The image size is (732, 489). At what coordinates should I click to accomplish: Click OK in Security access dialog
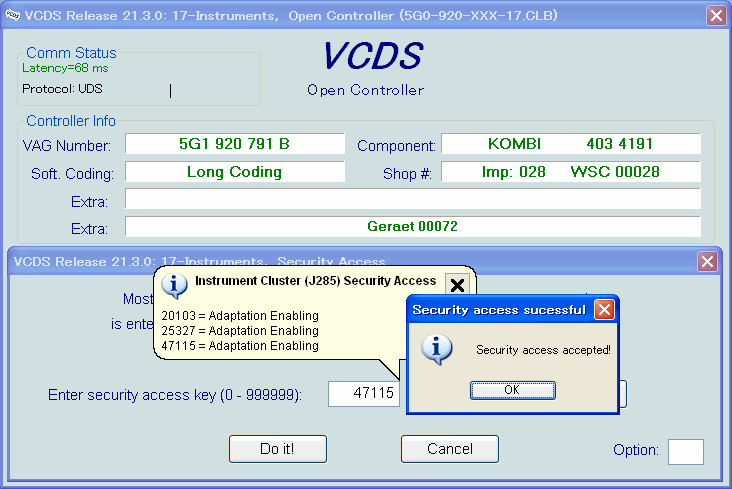[x=513, y=390]
